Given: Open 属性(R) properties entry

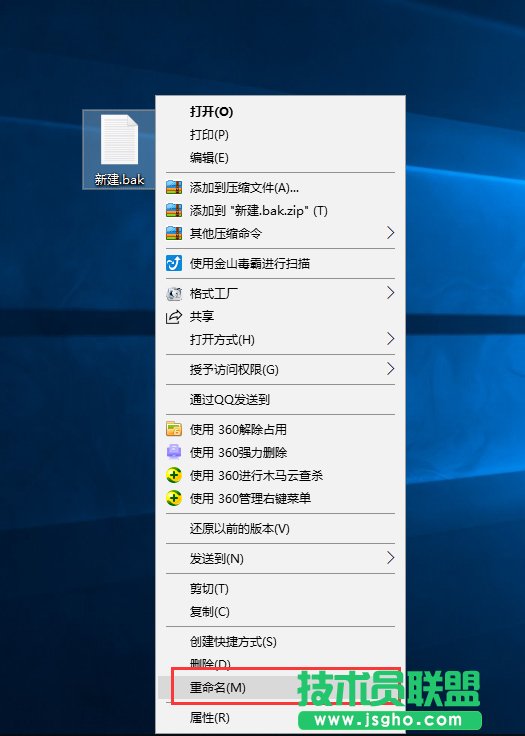Looking at the screenshot, I should (x=280, y=718).
